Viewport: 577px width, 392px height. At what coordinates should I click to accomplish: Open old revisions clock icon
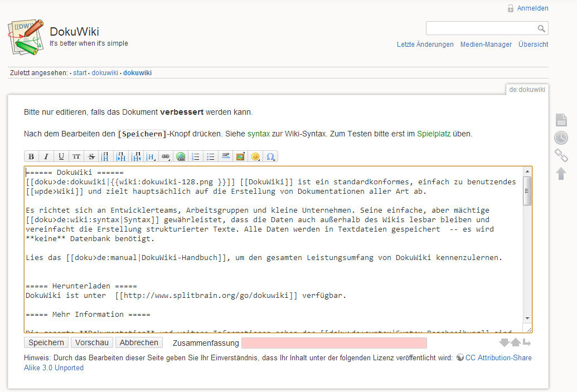pos(561,138)
